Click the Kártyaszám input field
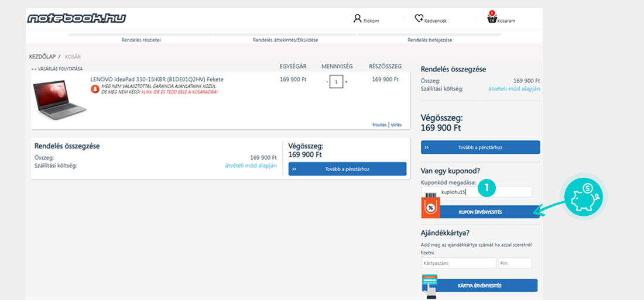 [459, 263]
